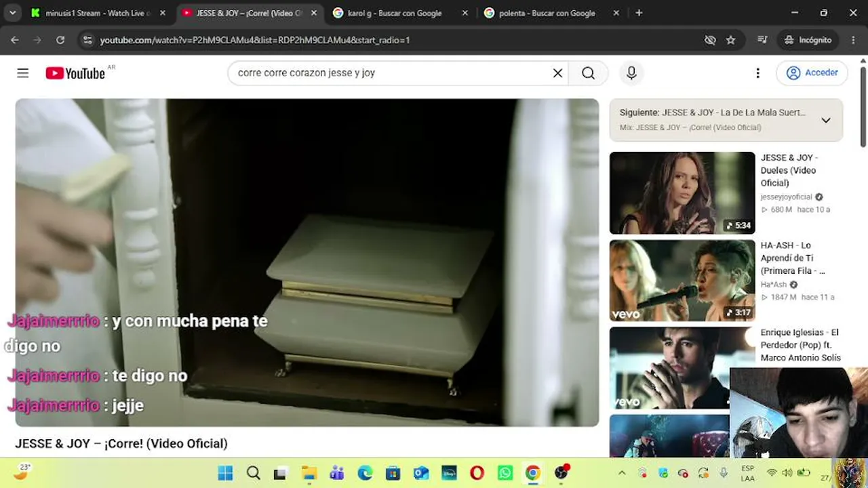Click the address bar URL
The width and height of the screenshot is (868, 488).
click(x=255, y=40)
